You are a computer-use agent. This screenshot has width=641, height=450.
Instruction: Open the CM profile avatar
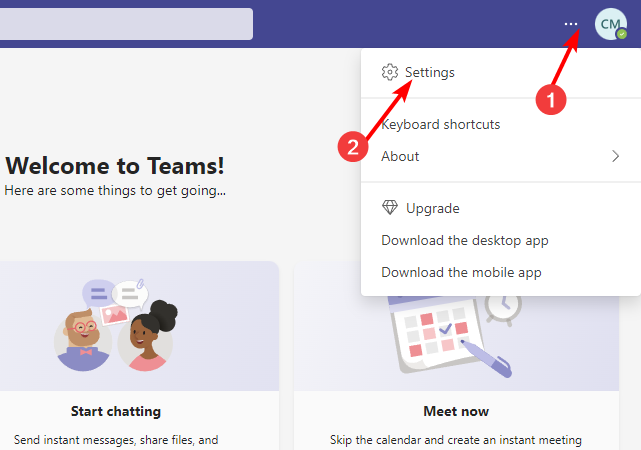tap(611, 24)
